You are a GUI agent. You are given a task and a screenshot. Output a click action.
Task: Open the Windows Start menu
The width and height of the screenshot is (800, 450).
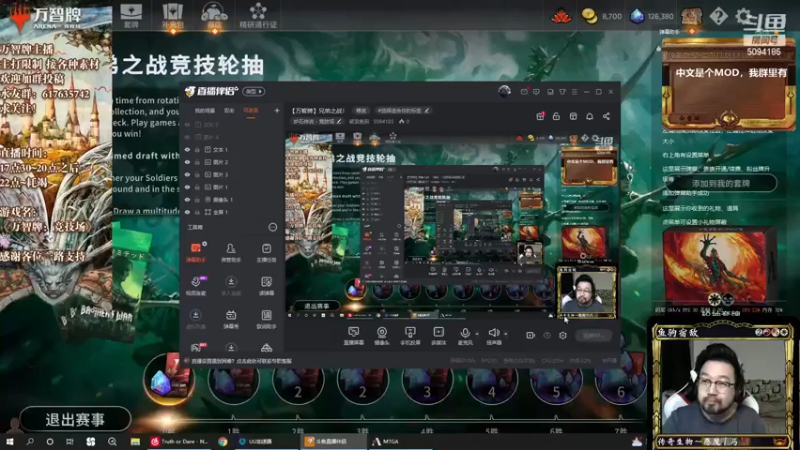tap(9, 441)
